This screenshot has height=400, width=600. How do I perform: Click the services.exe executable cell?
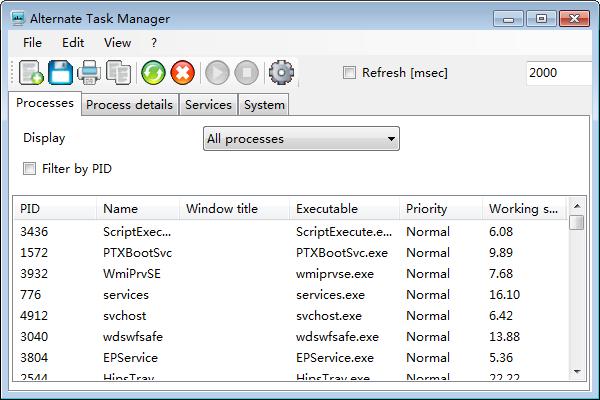[x=330, y=295]
